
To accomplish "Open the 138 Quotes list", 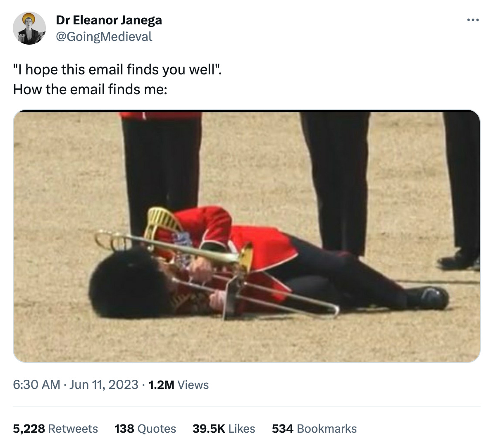I will (x=145, y=429).
